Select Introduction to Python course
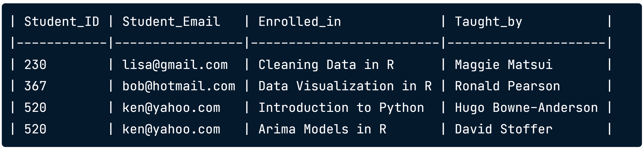This screenshot has width=644, height=150. coord(341,108)
